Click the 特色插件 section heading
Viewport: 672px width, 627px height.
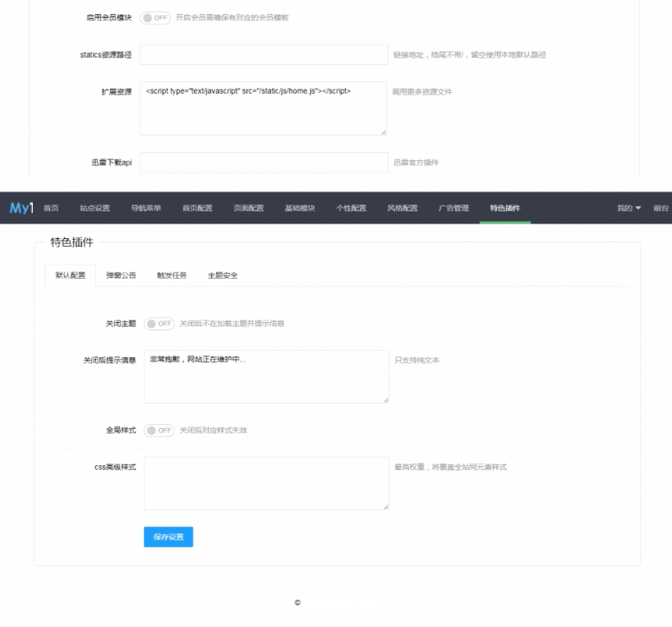point(71,242)
